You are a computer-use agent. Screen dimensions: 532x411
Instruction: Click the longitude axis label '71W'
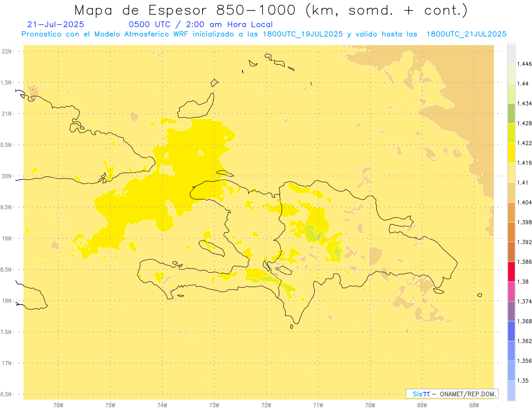tap(318, 405)
